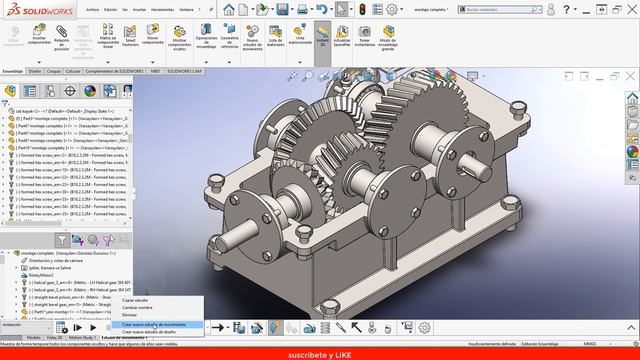Open the DisplayManager color sphere tab
The width and height of the screenshot is (640, 360).
click(90, 91)
